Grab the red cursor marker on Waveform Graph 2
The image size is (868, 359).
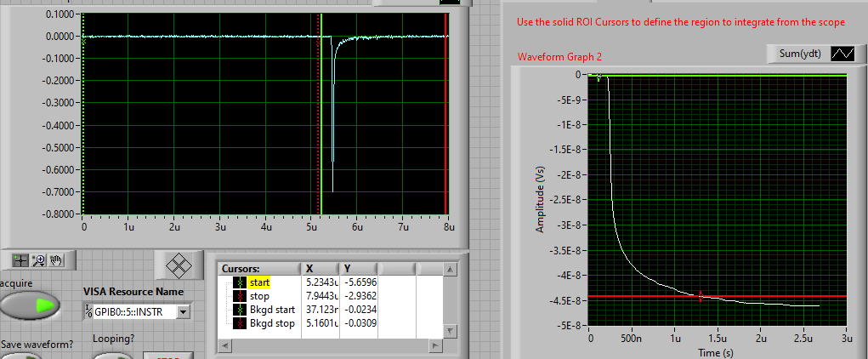tap(701, 296)
